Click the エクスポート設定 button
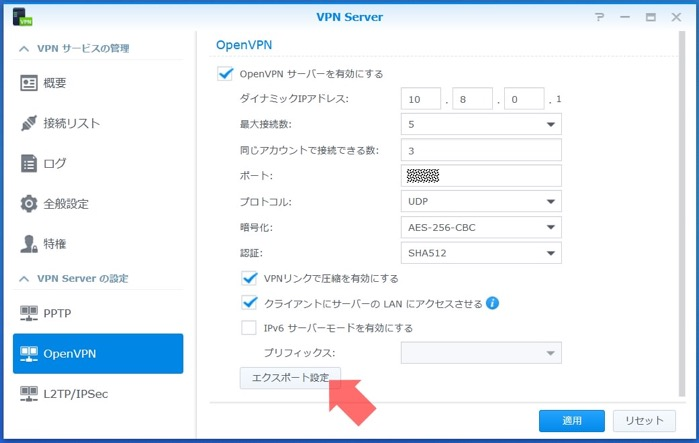Image resolution: width=699 pixels, height=443 pixels. (290, 378)
